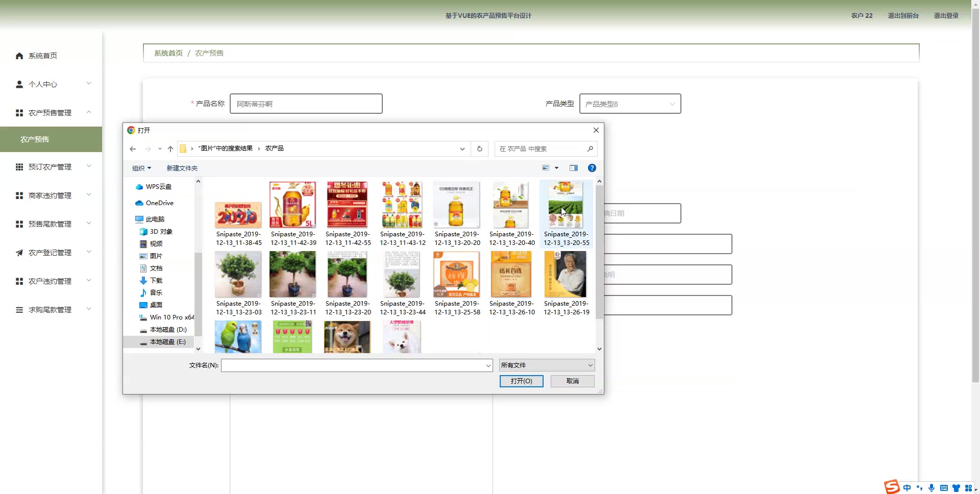Open 音乐 folder in tree
The height and width of the screenshot is (494, 980).
(151, 293)
